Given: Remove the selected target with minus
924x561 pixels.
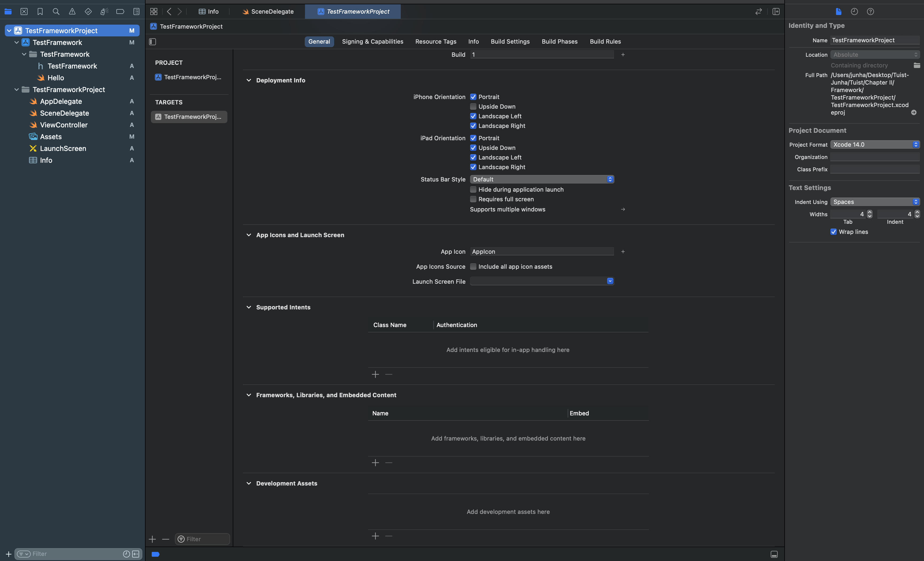Looking at the screenshot, I should [166, 539].
